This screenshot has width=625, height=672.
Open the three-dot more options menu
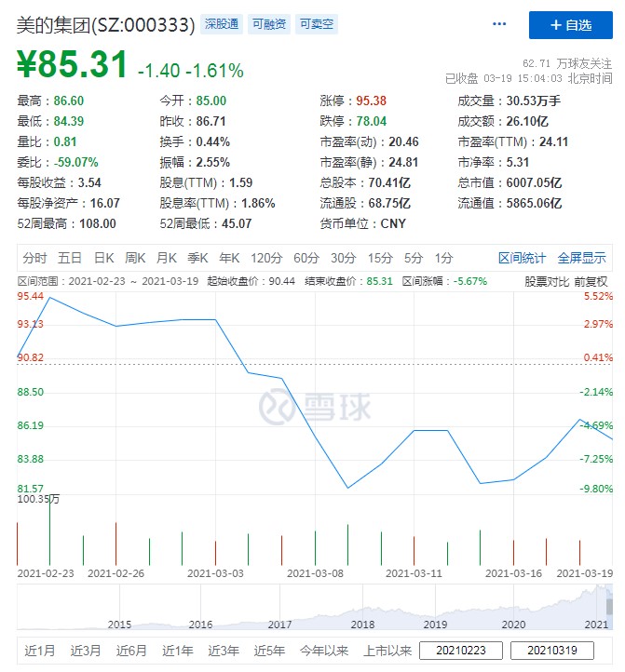pos(501,25)
